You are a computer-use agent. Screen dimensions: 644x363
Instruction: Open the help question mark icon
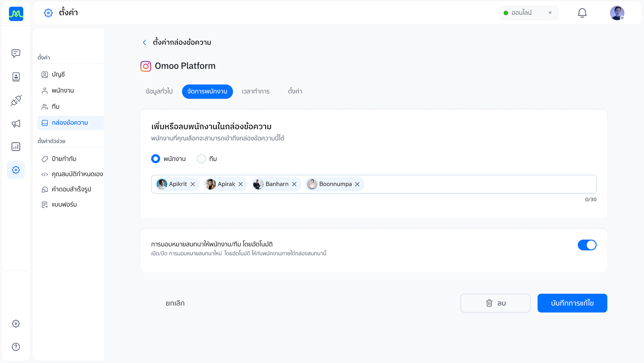point(16,347)
